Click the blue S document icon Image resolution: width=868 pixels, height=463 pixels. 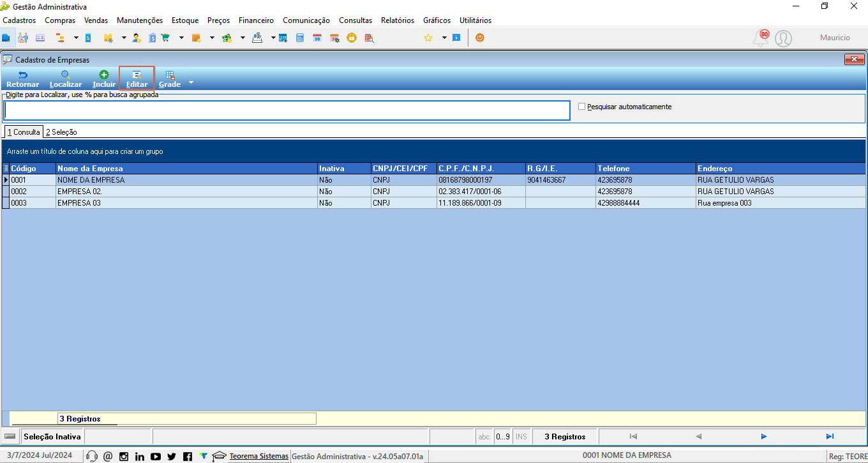[88, 38]
